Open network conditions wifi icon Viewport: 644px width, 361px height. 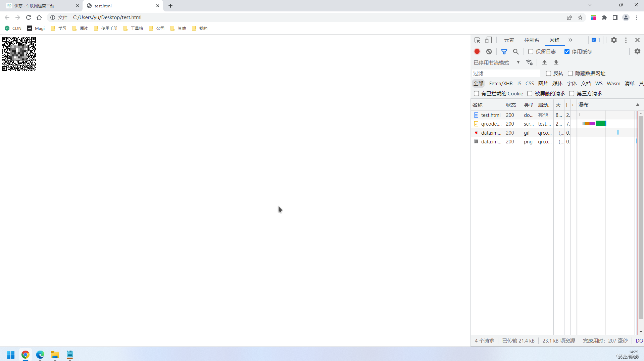click(529, 62)
